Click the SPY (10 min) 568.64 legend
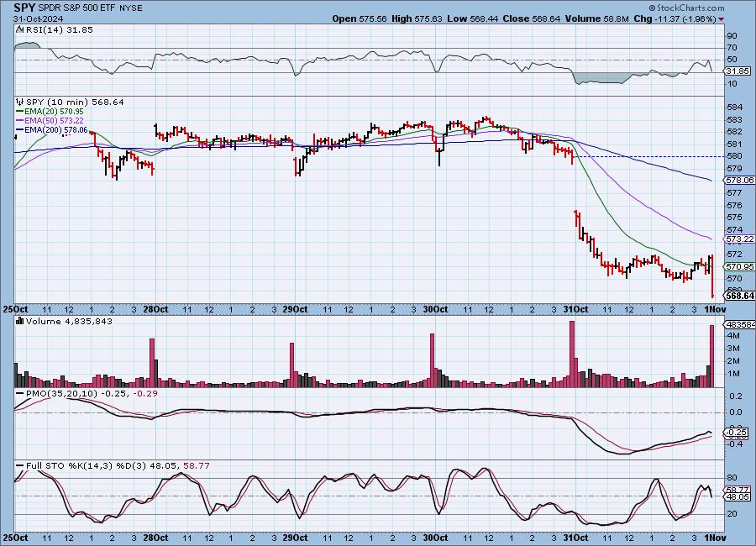 click(x=75, y=102)
